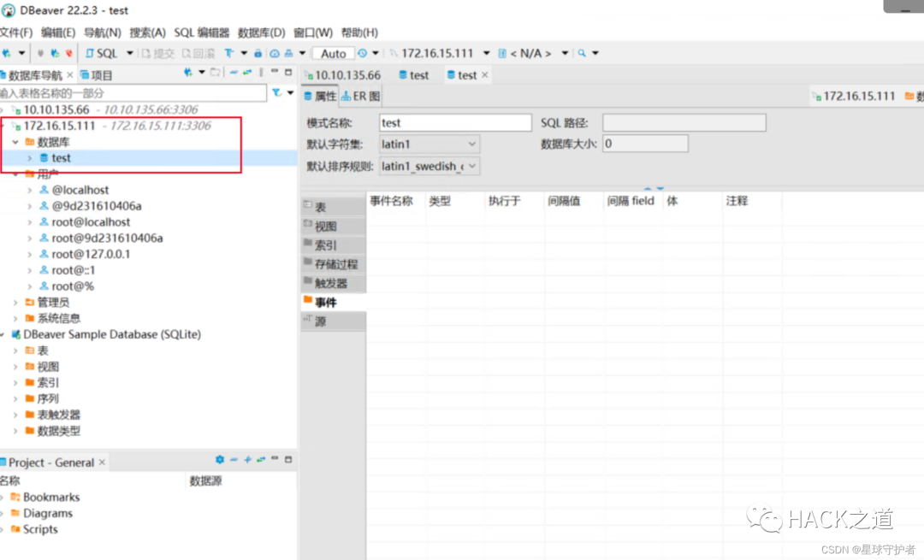Click the 172.16.15.111 connection breadcrumb link

coord(853,96)
